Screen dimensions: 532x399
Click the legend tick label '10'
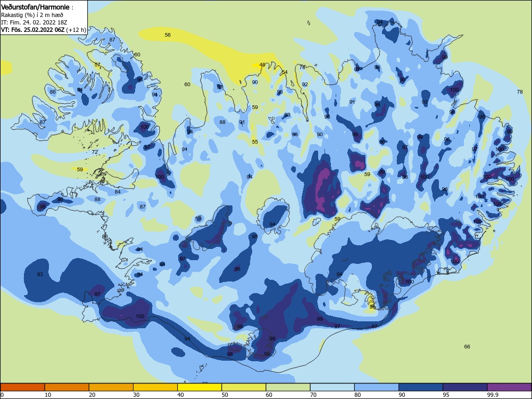point(48,395)
